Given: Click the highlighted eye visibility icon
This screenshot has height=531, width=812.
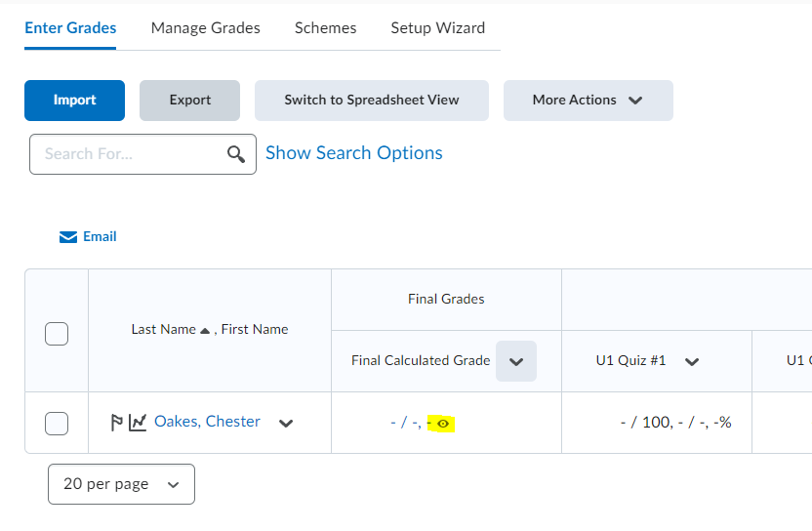Looking at the screenshot, I should coord(443,424).
